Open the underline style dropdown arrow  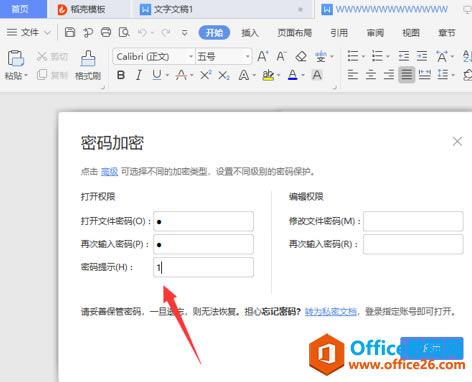[x=167, y=75]
